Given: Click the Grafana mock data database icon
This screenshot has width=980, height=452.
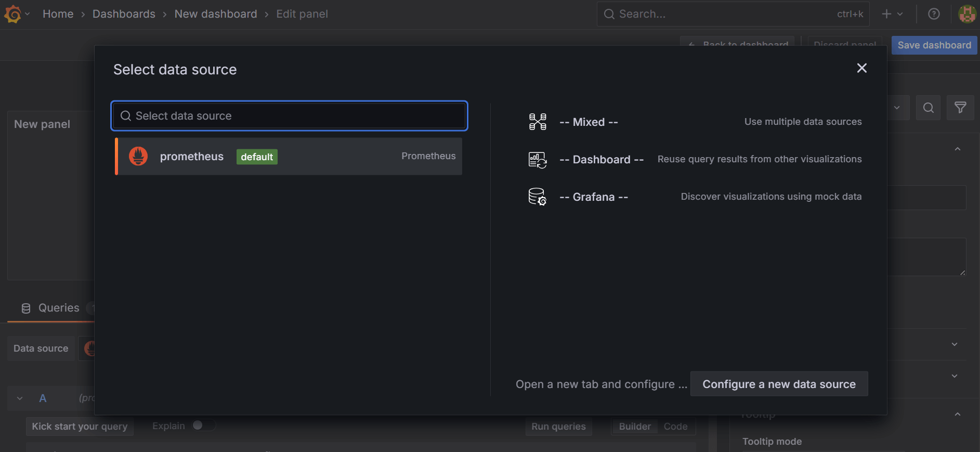Looking at the screenshot, I should tap(538, 197).
